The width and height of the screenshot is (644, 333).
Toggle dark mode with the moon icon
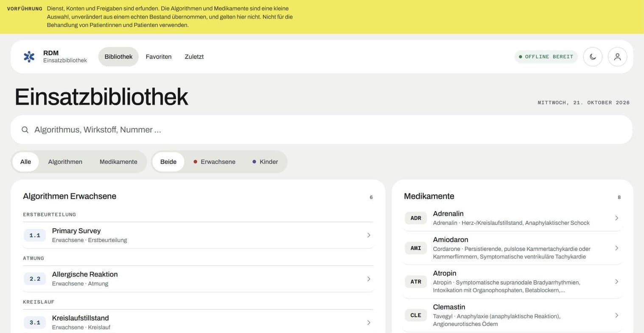click(x=593, y=56)
